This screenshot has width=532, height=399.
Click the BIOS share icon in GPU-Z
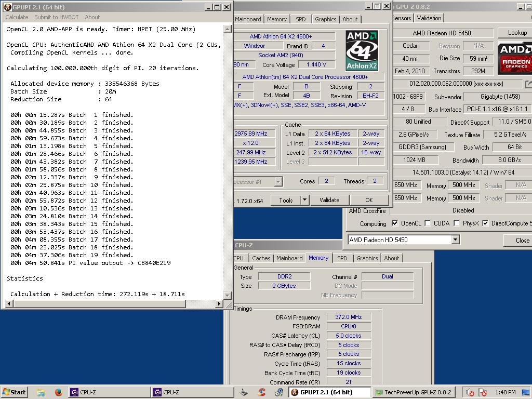[x=528, y=84]
